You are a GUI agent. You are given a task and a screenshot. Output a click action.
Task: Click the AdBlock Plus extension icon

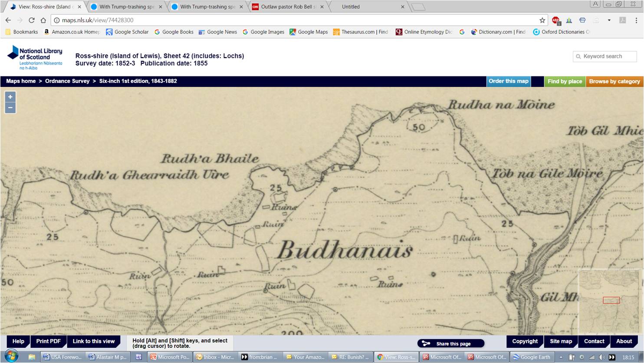pyautogui.click(x=555, y=20)
